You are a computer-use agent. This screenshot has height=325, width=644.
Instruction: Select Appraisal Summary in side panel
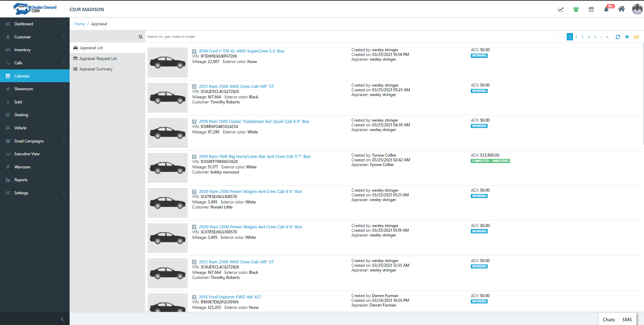96,69
